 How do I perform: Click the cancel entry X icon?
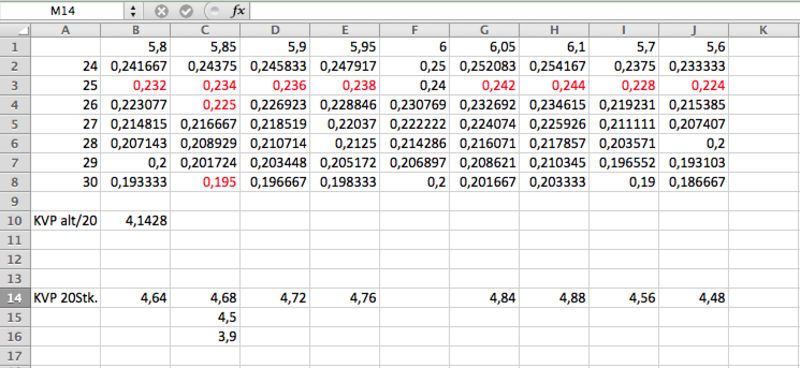pos(161,11)
